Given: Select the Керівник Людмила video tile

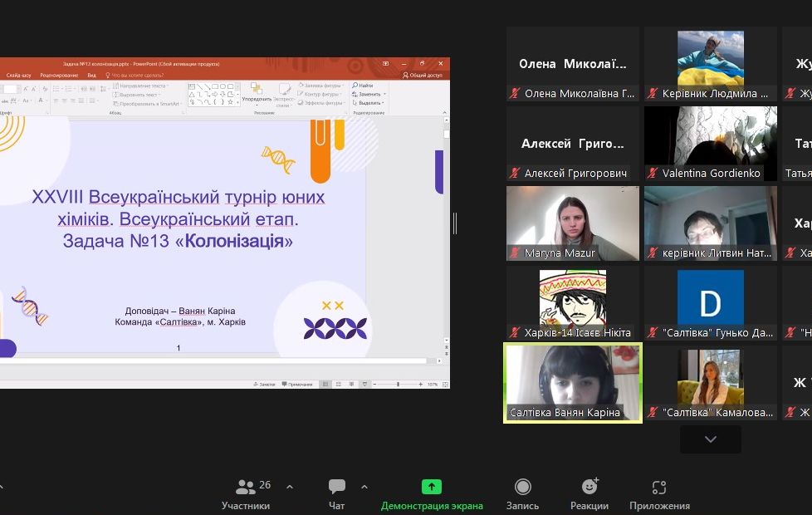Looking at the screenshot, I should (711, 64).
